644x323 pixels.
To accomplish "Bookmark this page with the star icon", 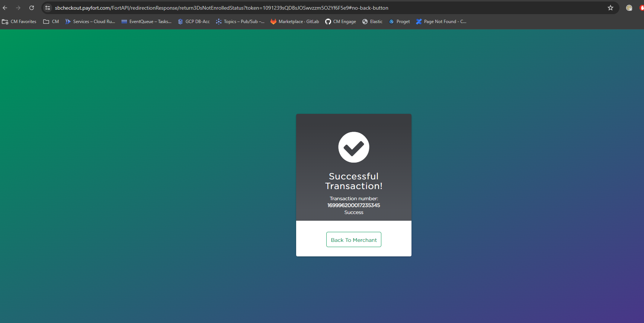I will pyautogui.click(x=611, y=8).
